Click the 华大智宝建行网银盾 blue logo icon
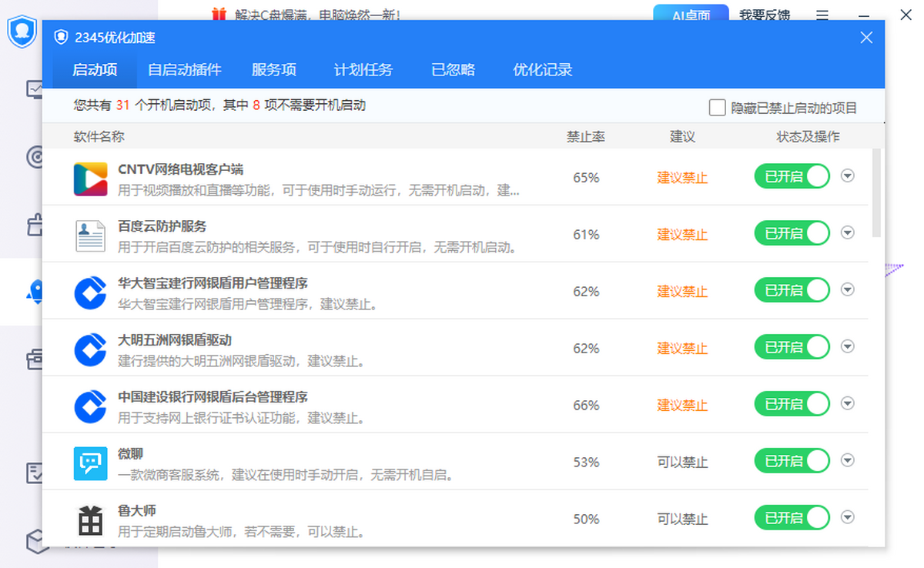924x568 pixels. (x=90, y=292)
